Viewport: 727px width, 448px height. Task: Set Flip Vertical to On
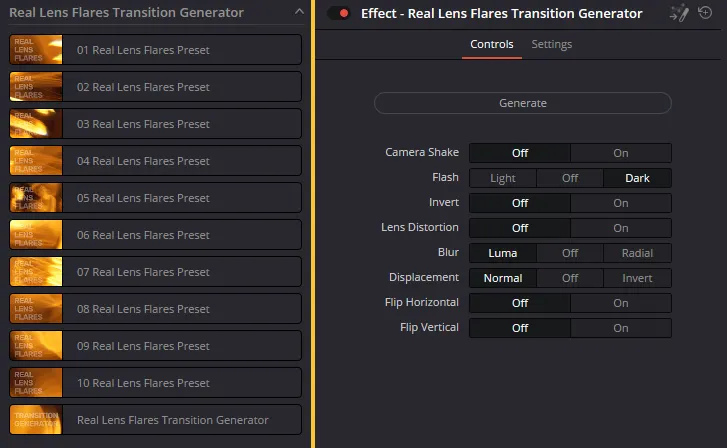pyautogui.click(x=621, y=328)
